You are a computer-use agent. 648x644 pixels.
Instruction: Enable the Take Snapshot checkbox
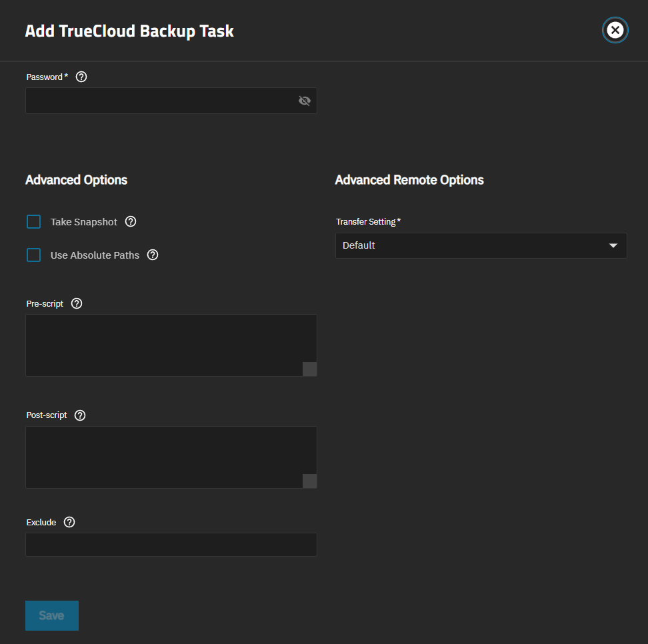34,222
